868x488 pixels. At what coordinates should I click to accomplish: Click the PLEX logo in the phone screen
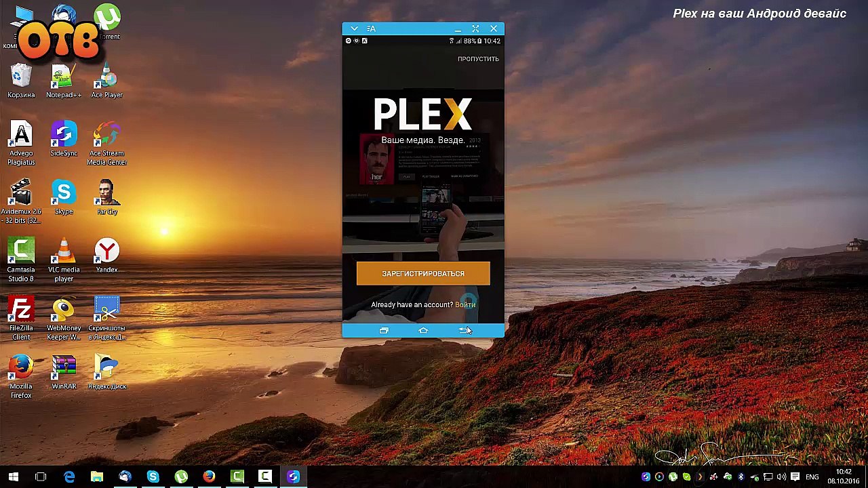point(422,115)
